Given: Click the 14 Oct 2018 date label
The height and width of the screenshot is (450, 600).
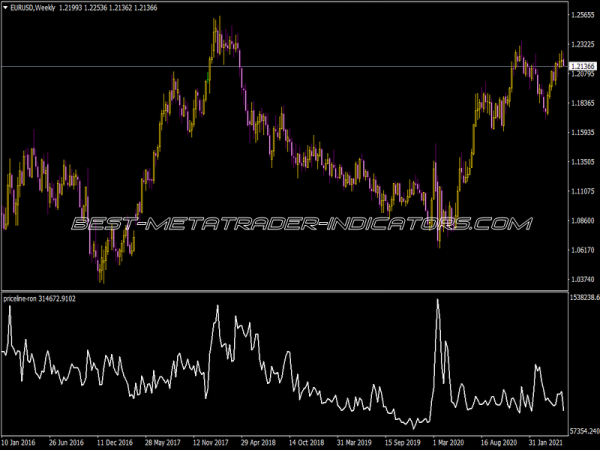Looking at the screenshot, I should tap(305, 442).
